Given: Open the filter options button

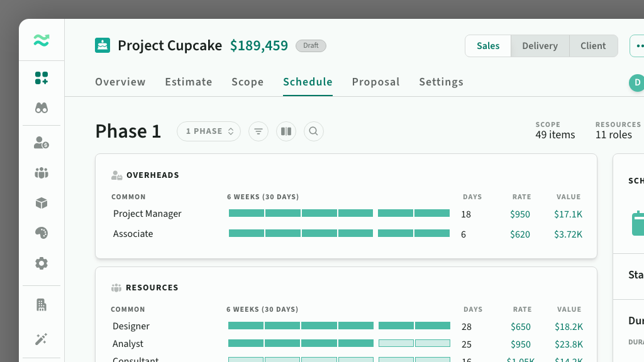Looking at the screenshot, I should [258, 131].
